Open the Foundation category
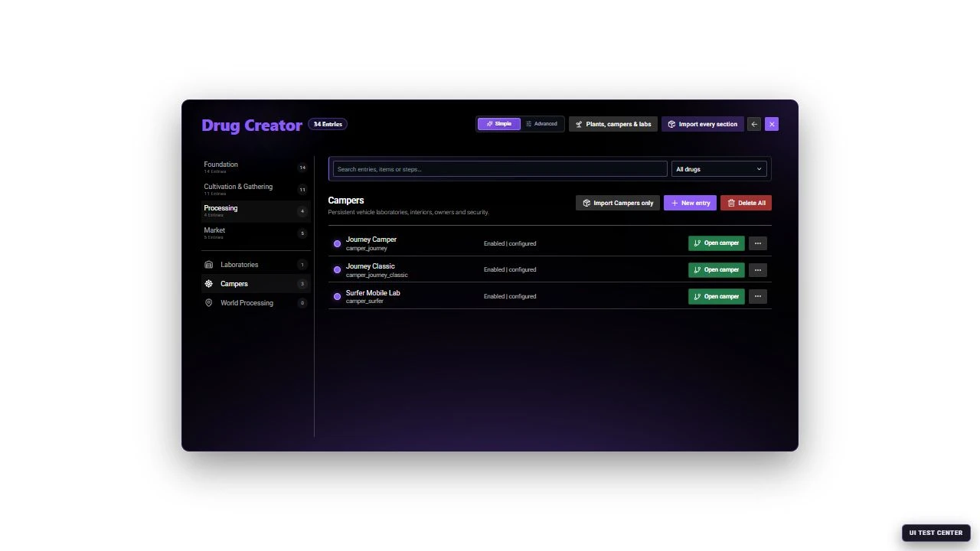This screenshot has width=980, height=551. point(256,168)
